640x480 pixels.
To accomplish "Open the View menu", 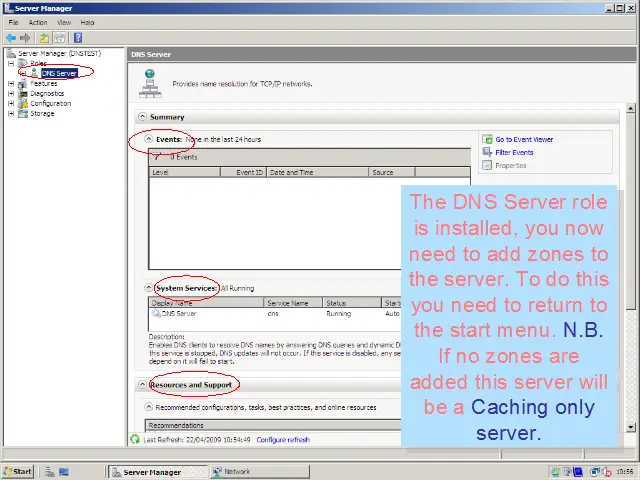I will coord(64,22).
